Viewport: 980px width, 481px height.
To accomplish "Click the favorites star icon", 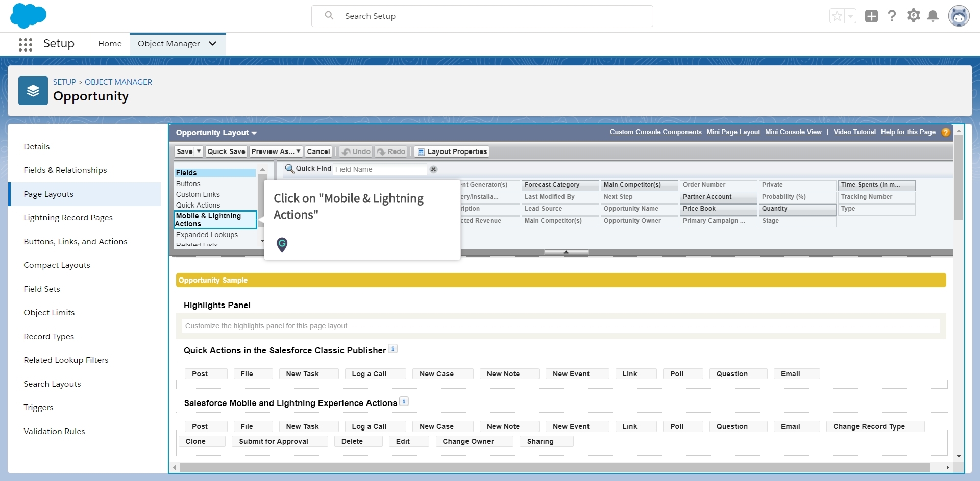I will tap(837, 16).
